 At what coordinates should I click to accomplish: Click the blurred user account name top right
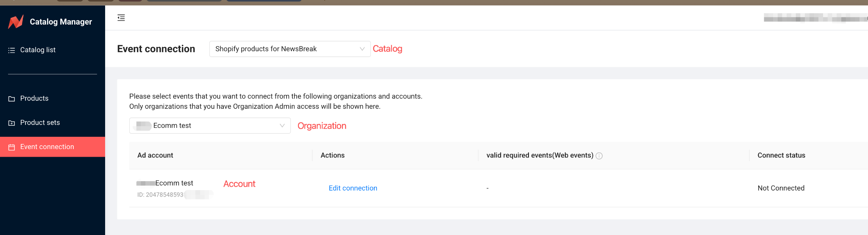(x=815, y=18)
